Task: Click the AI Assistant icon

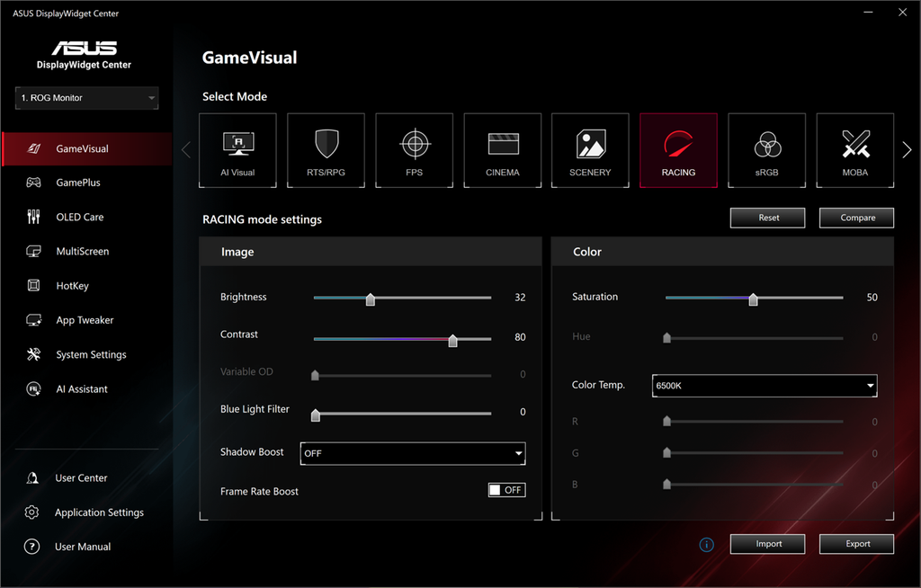Action: pyautogui.click(x=33, y=389)
